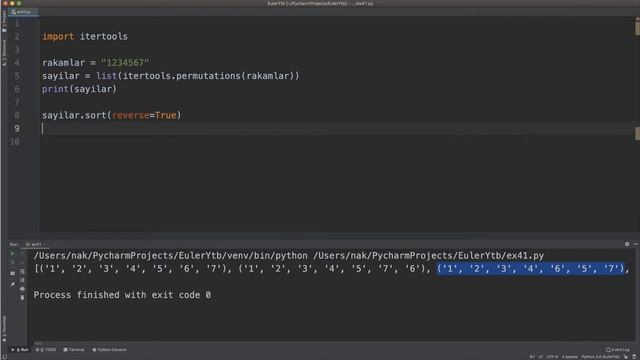Click on 'itertools.permutations(rakamlar)' text
640x360 pixels.
(x=208, y=76)
